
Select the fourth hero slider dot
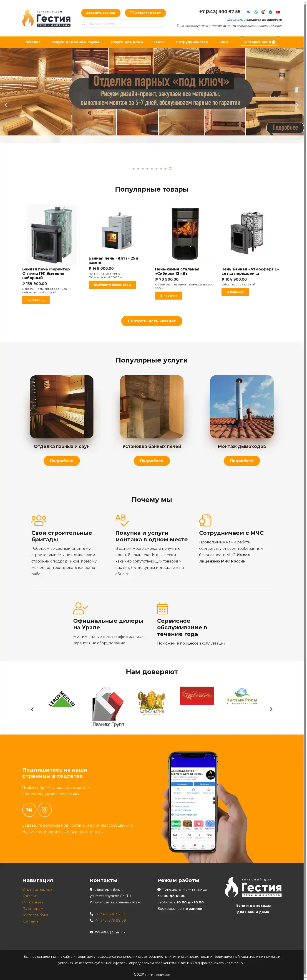pyautogui.click(x=147, y=169)
